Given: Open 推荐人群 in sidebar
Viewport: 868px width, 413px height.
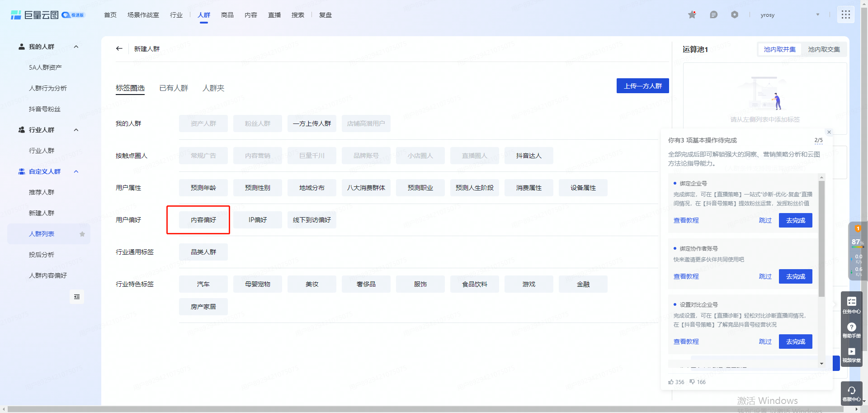Looking at the screenshot, I should pos(42,192).
